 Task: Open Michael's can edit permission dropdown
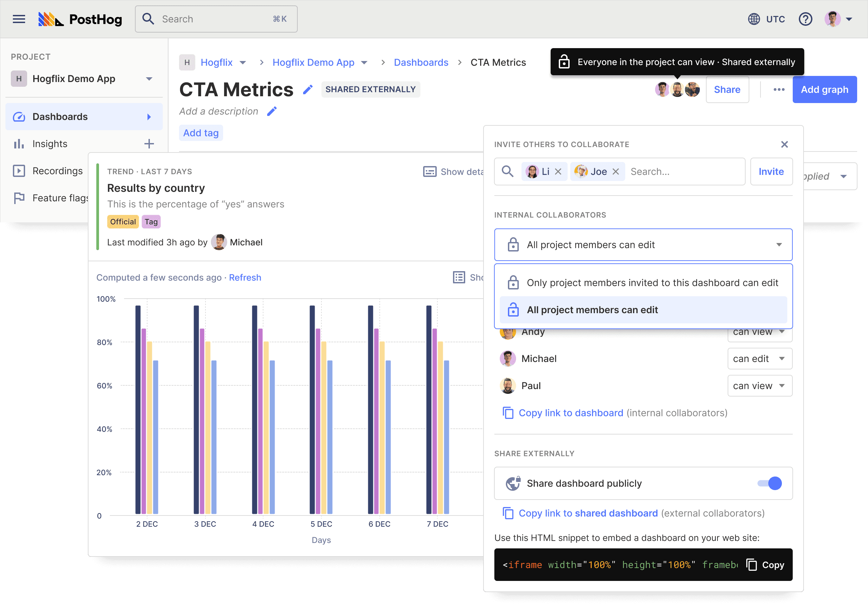click(x=759, y=359)
